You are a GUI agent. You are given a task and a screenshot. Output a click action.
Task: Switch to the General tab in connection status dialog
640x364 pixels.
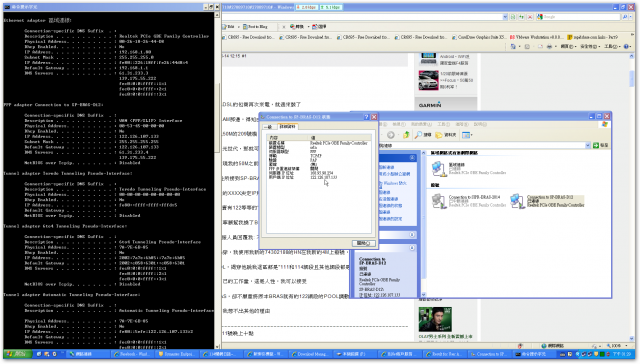coord(269,127)
